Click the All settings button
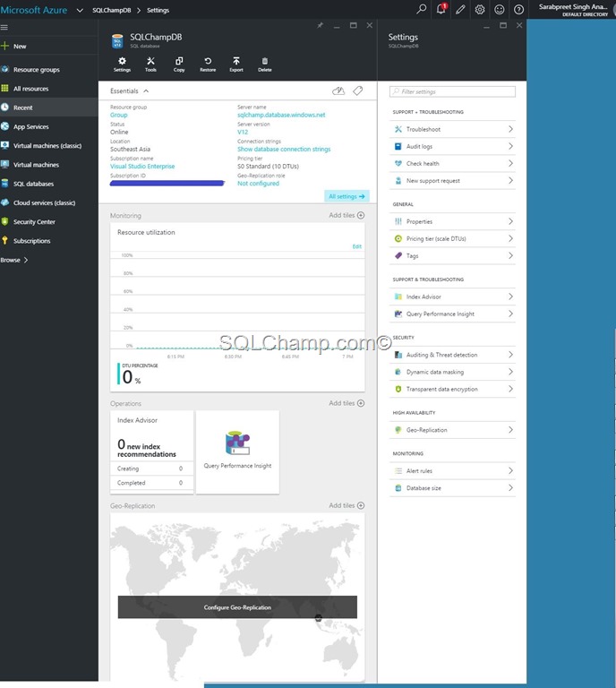The height and width of the screenshot is (688, 616). 346,196
